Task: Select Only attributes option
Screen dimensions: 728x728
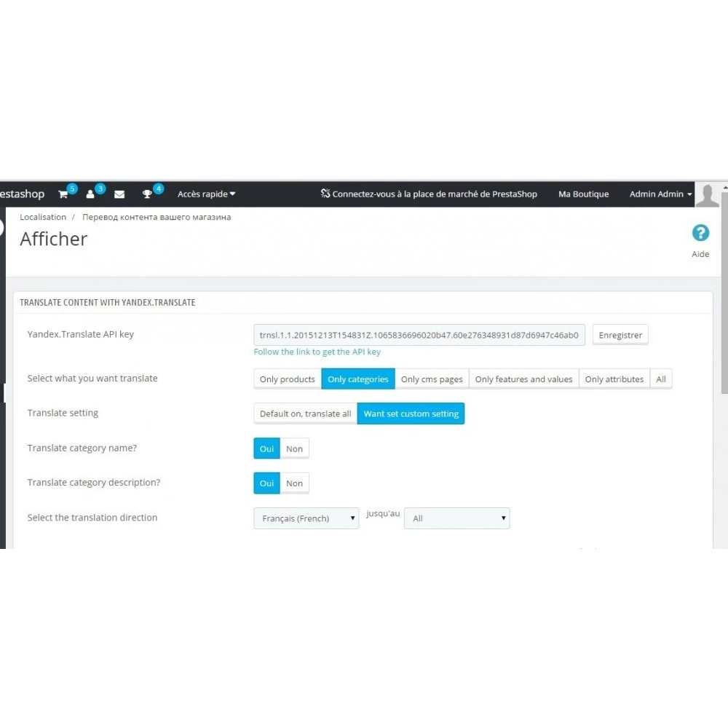Action: point(614,379)
